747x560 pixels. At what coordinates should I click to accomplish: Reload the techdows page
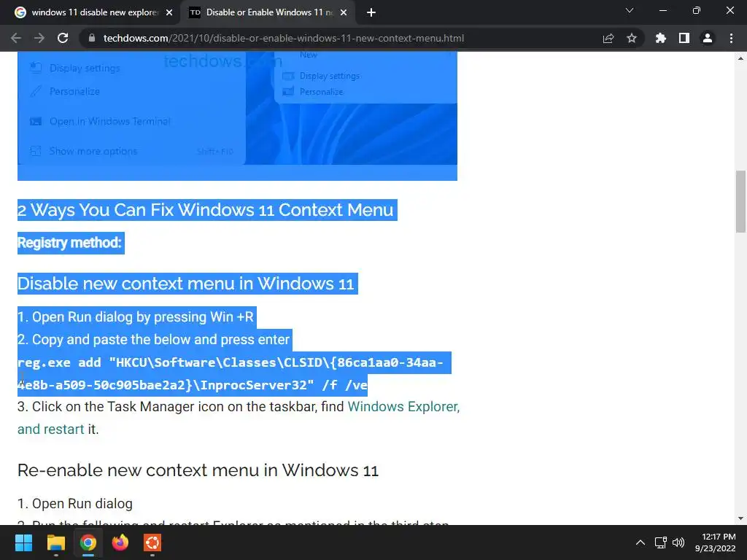tap(63, 38)
